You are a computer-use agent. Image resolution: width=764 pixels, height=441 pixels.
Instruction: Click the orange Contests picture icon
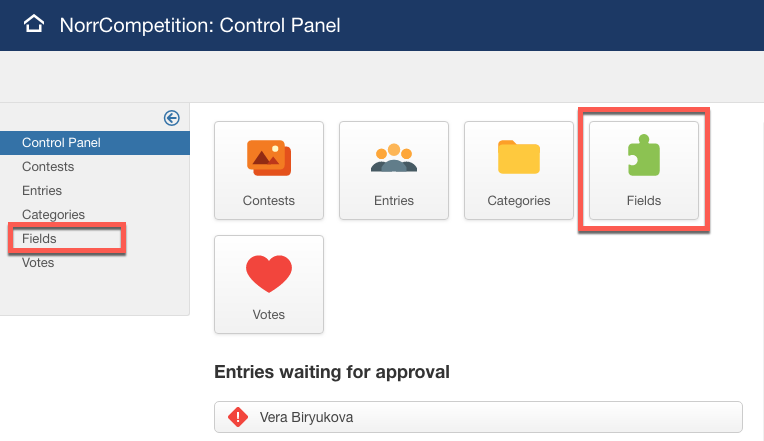click(268, 158)
